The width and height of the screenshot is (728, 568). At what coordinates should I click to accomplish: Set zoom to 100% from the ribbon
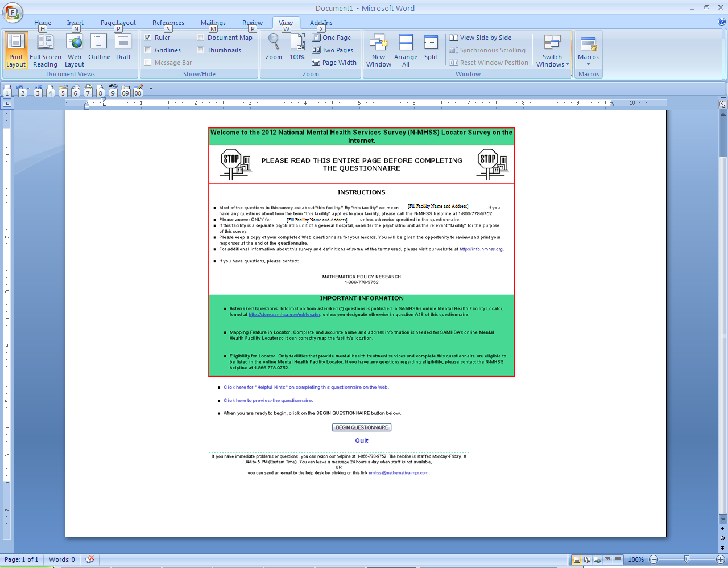click(x=297, y=47)
